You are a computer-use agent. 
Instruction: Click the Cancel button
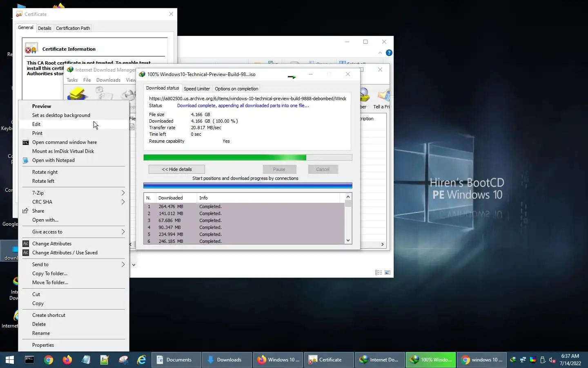tap(323, 169)
